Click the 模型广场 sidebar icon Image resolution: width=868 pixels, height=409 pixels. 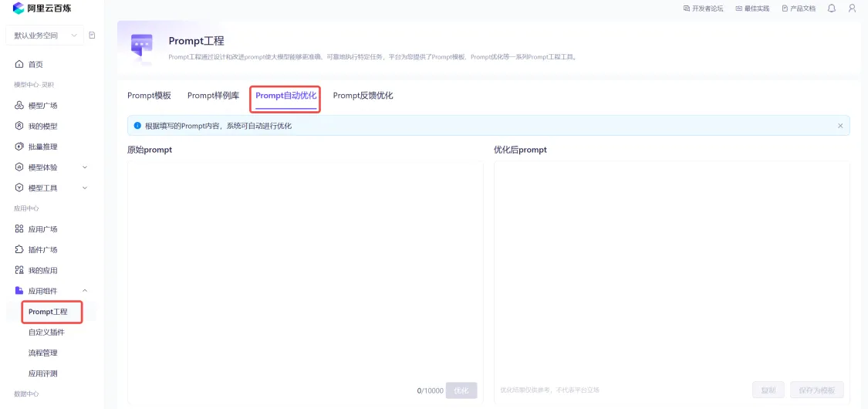click(19, 106)
